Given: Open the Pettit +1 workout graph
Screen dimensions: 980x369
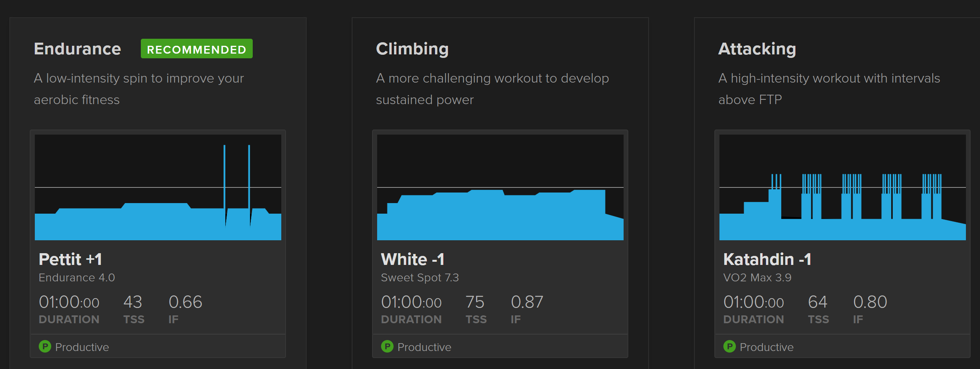Looking at the screenshot, I should pos(158,187).
